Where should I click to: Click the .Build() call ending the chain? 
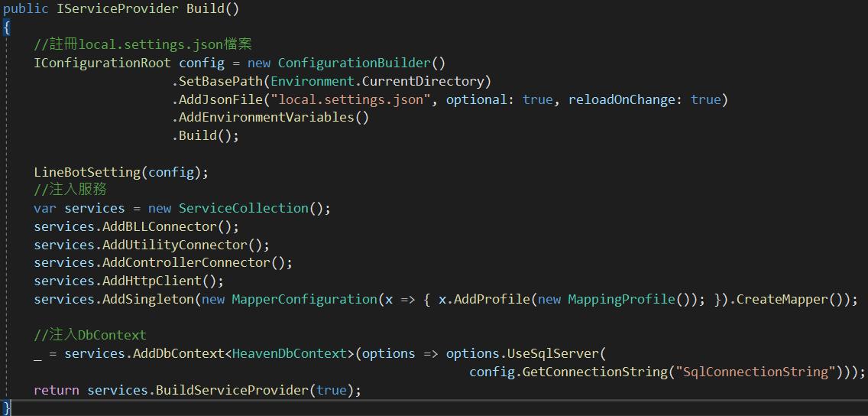click(x=206, y=136)
